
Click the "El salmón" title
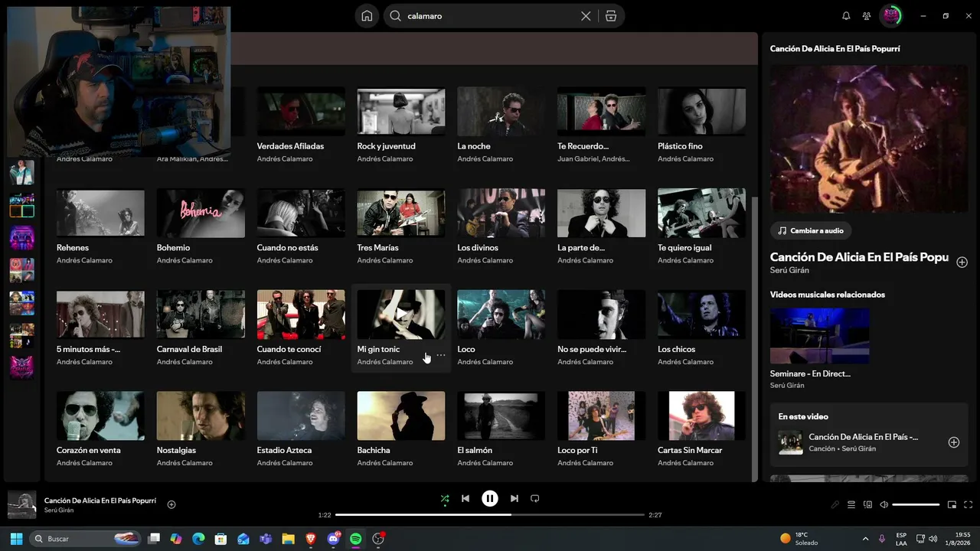pyautogui.click(x=475, y=450)
